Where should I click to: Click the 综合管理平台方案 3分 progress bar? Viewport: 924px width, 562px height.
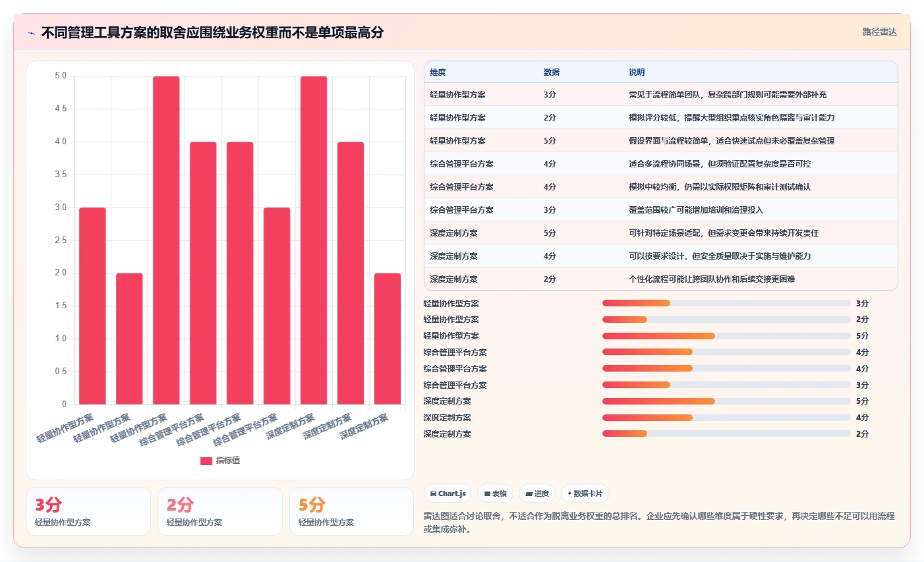coord(726,385)
